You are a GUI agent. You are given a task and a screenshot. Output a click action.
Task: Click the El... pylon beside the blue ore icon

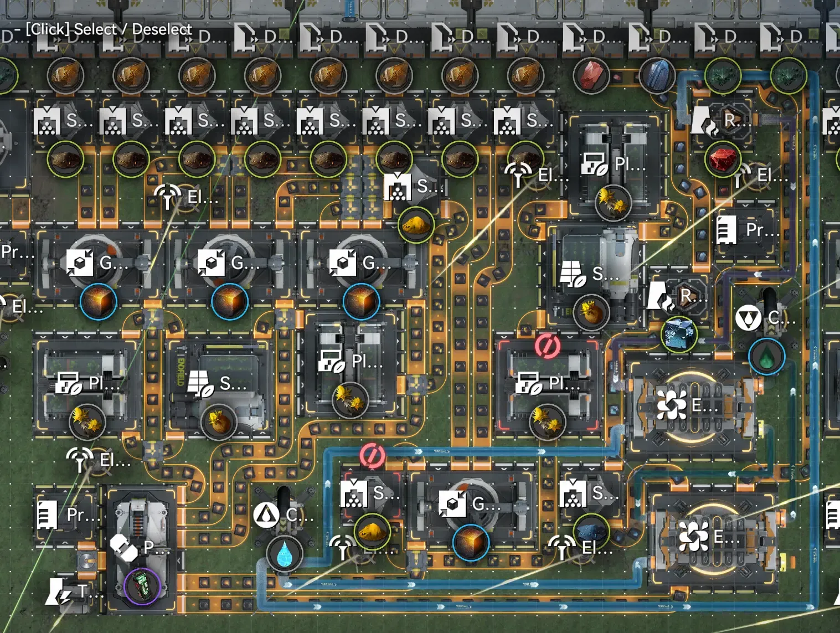[x=580, y=548]
